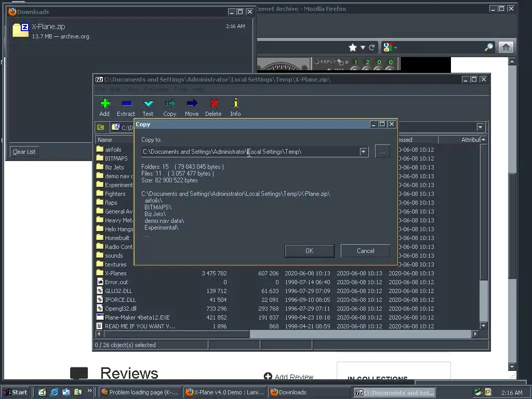Viewport: 532px width, 399px height.
Task: Select the sounds folder icon
Action: [x=100, y=255]
